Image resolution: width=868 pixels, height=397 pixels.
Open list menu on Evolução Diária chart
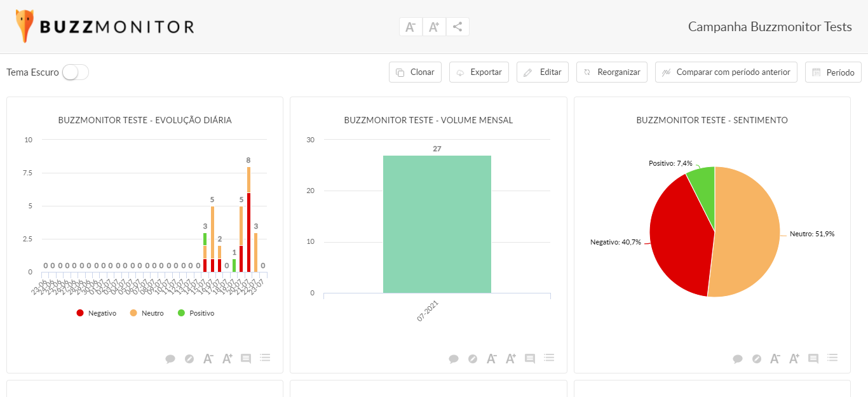[265, 358]
